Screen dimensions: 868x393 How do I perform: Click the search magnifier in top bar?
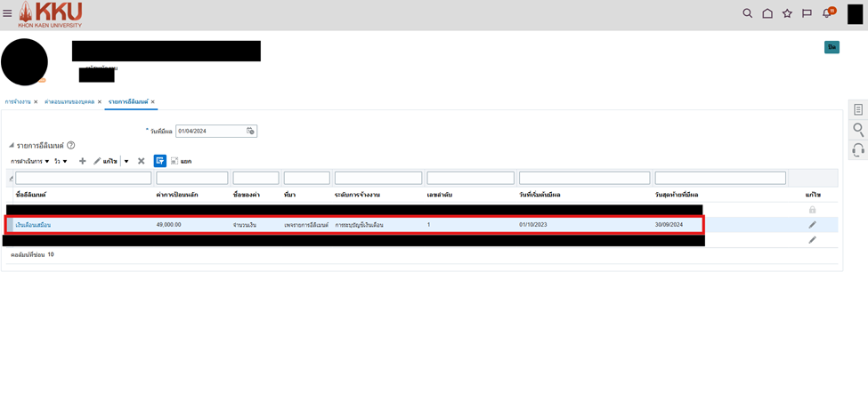click(747, 13)
